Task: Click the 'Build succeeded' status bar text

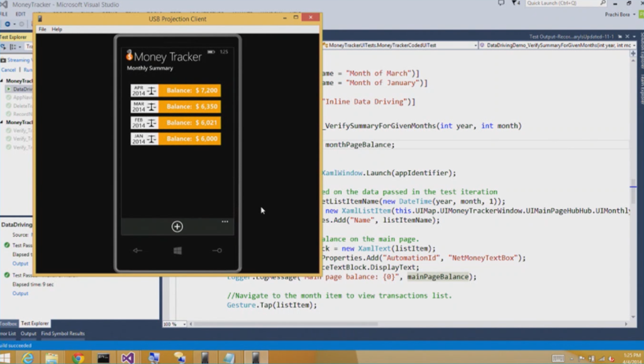Action: 16,346
